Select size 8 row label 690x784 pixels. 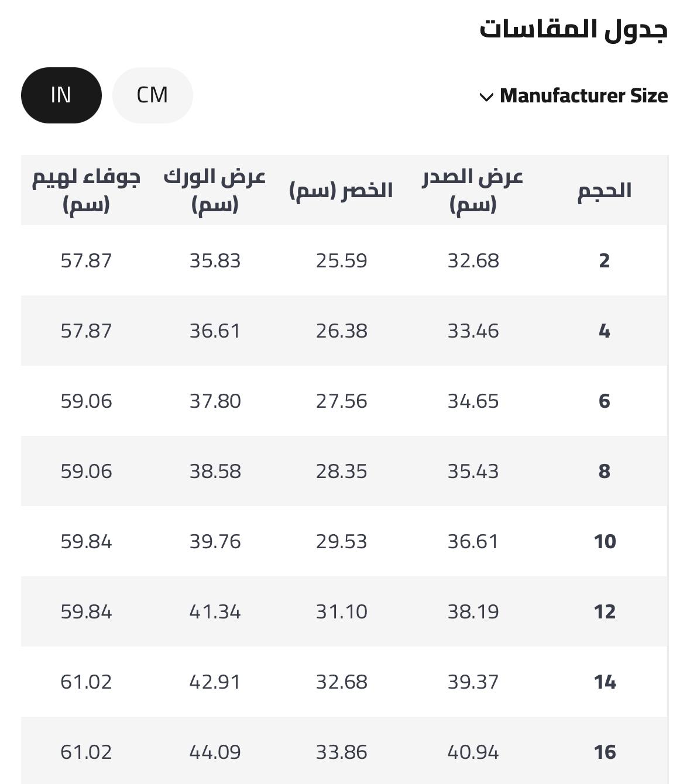pos(604,472)
